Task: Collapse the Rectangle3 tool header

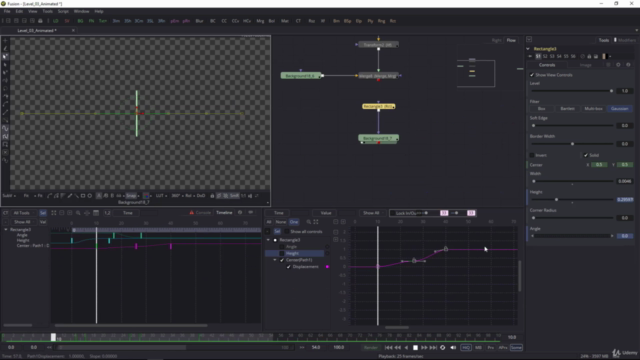Action: coord(528,49)
